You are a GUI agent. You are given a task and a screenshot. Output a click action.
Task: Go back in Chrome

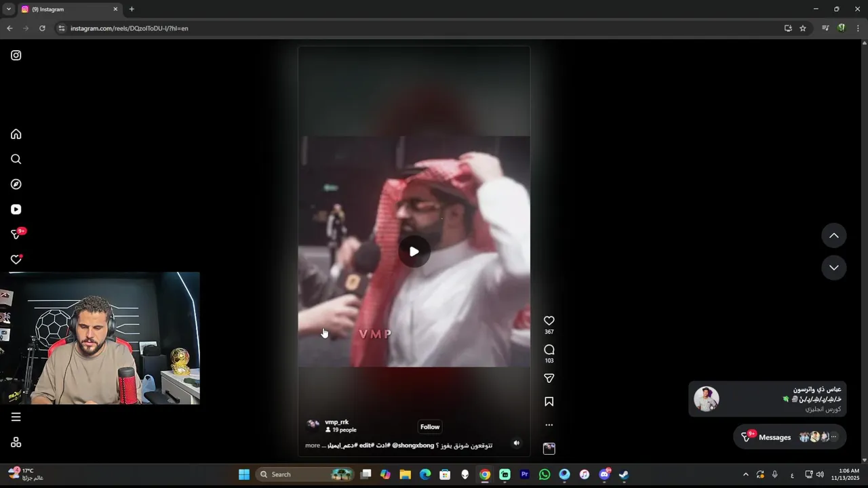point(9,28)
